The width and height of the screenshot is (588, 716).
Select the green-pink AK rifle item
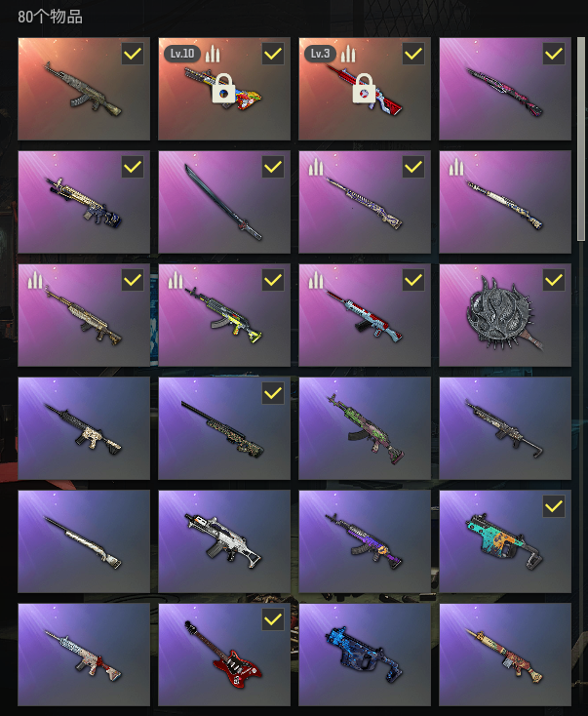[365, 428]
